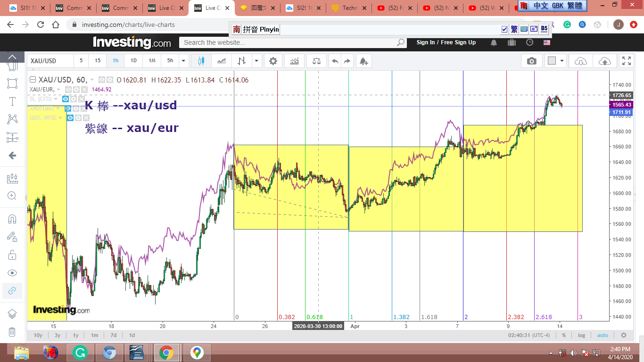The height and width of the screenshot is (362, 644).
Task: Remove all drawings with trash icon
Action: pyautogui.click(x=12, y=332)
